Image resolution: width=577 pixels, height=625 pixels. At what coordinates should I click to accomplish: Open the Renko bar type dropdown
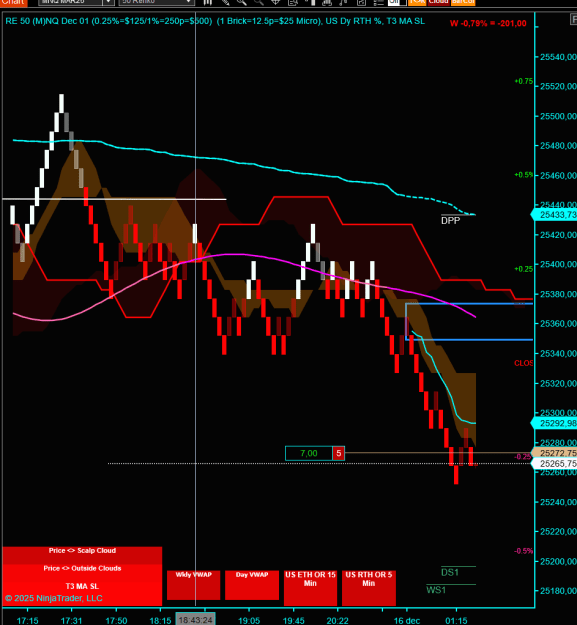point(156,2)
